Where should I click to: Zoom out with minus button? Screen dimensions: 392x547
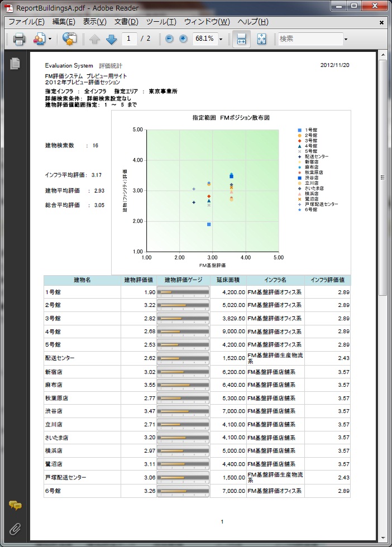[x=169, y=39]
